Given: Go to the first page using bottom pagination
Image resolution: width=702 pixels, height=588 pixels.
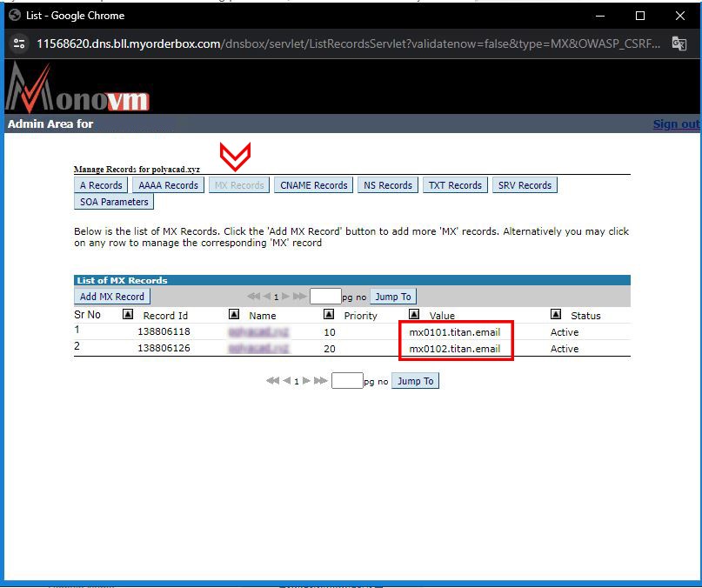Looking at the screenshot, I should pos(272,381).
